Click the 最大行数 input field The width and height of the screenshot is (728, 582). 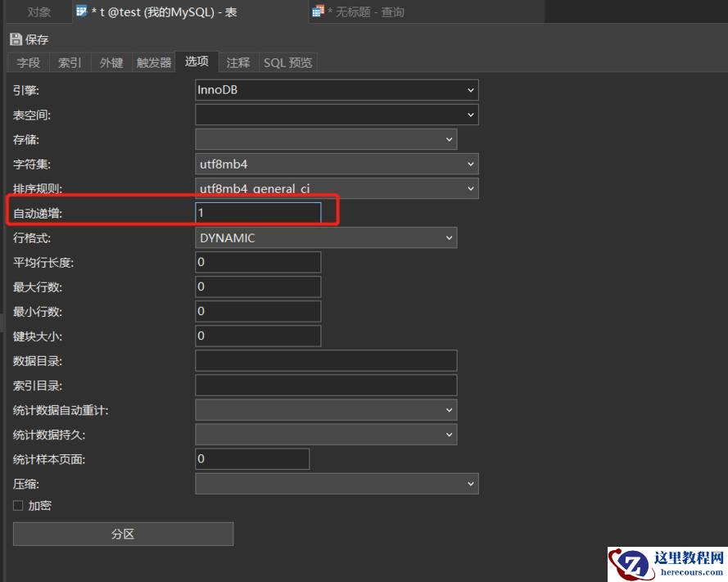[x=258, y=286]
